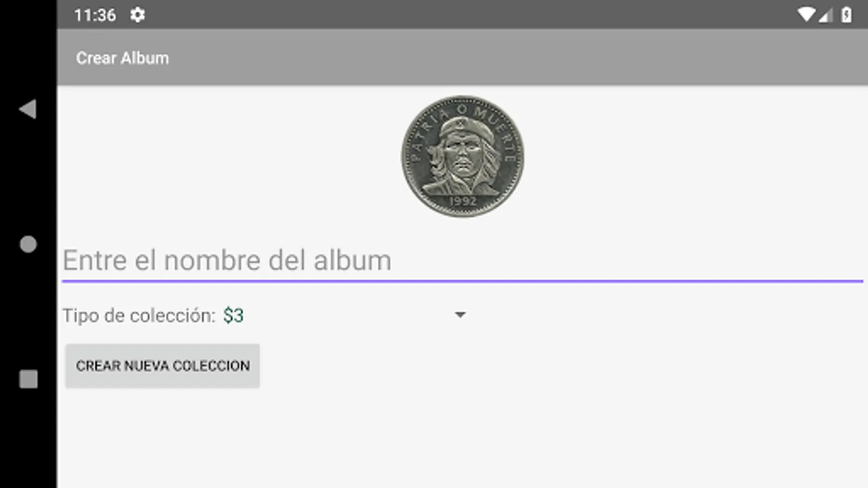Screen dimensions: 868x488
Task: Click the Crear Album screen title
Action: 122,58
